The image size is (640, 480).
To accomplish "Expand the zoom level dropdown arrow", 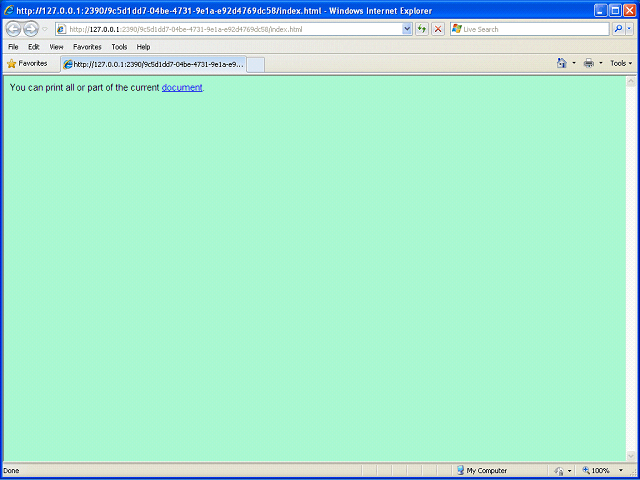I will click(x=621, y=471).
